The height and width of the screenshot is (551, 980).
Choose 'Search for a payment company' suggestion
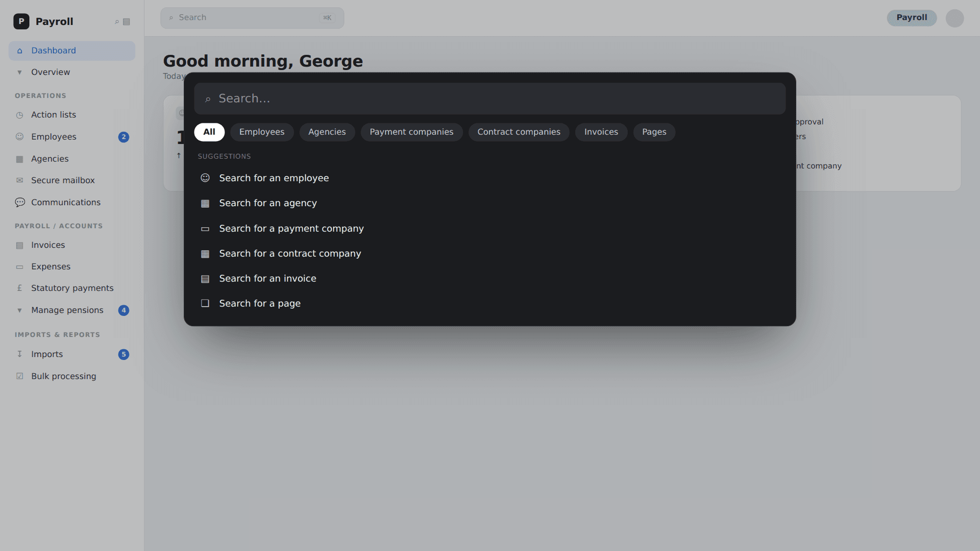pos(490,229)
